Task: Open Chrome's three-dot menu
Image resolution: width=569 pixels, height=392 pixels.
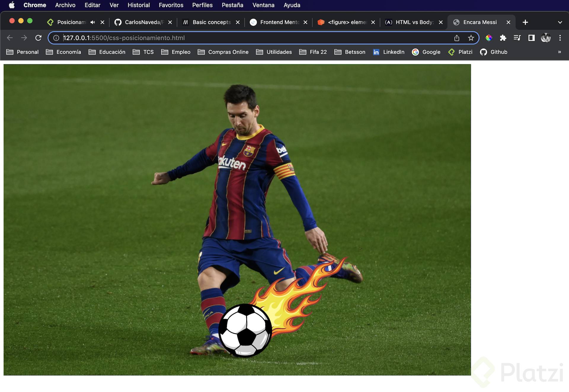Action: pyautogui.click(x=560, y=38)
